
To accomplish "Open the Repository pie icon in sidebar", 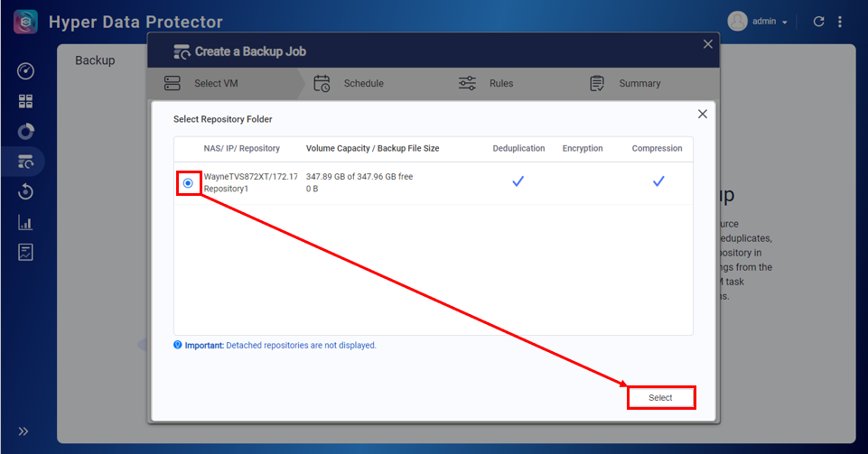I will [x=25, y=132].
